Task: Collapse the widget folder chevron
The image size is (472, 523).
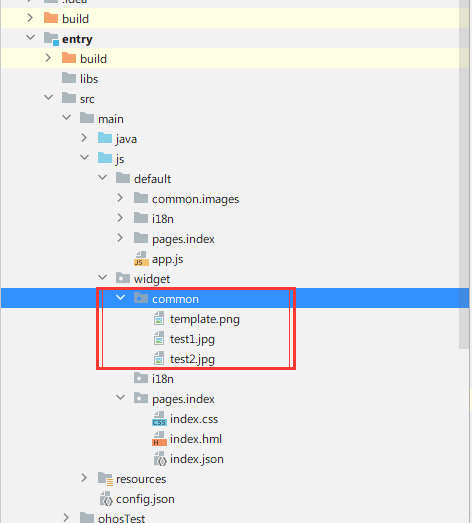Action: (x=102, y=278)
